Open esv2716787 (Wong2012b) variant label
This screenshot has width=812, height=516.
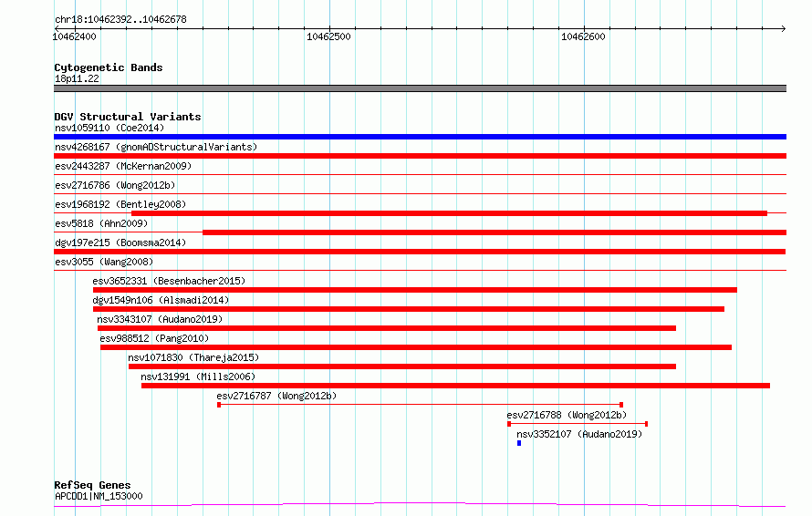click(276, 396)
